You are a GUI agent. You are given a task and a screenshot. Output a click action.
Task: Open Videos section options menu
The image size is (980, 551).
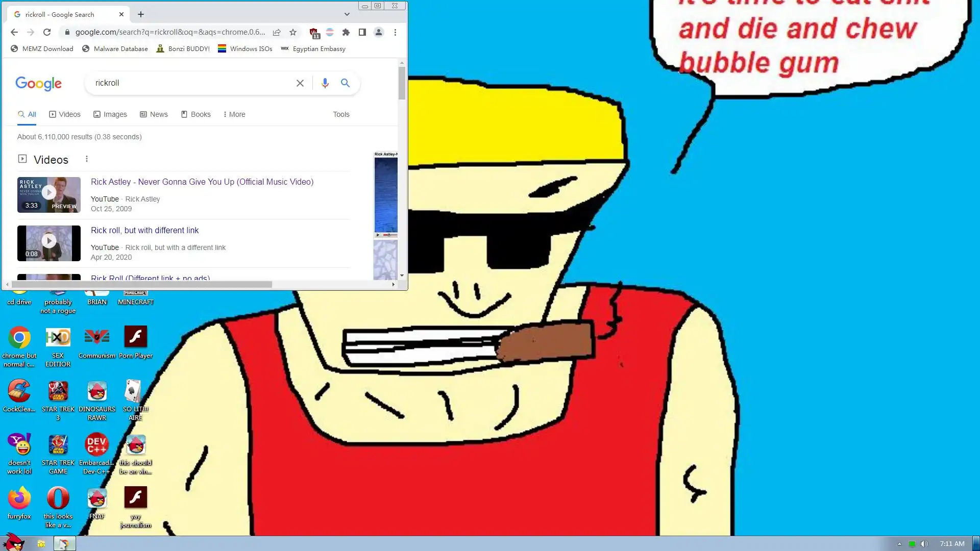(87, 159)
